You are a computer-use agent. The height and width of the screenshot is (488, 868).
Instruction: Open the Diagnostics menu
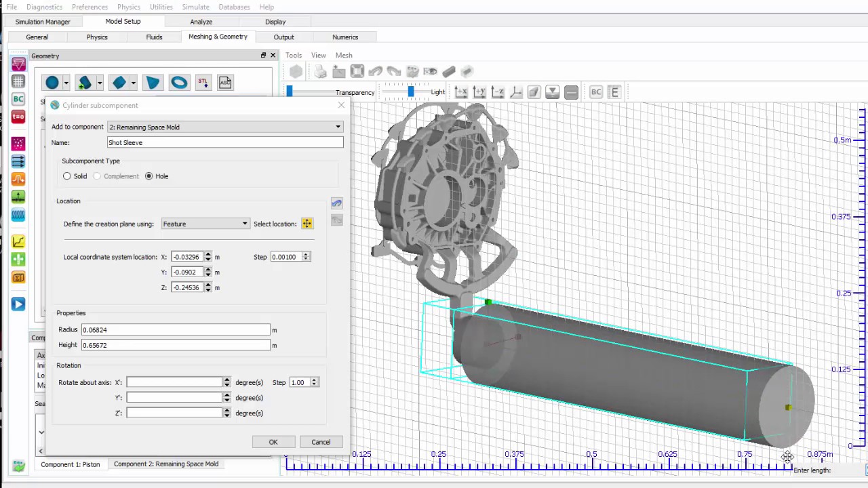[44, 7]
